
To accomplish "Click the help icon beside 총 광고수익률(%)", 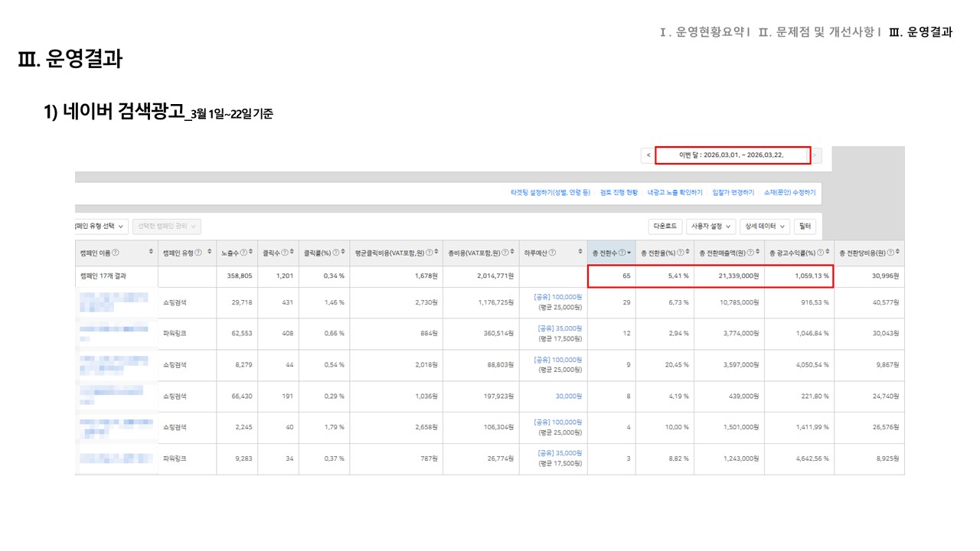I will 820,253.
